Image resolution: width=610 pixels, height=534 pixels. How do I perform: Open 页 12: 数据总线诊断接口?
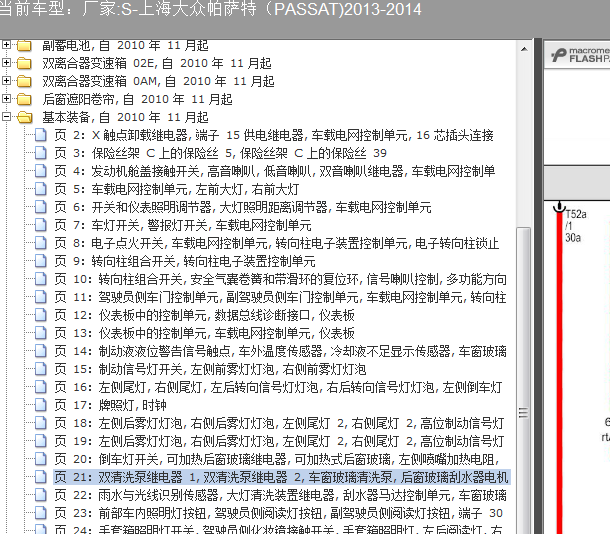[204, 315]
